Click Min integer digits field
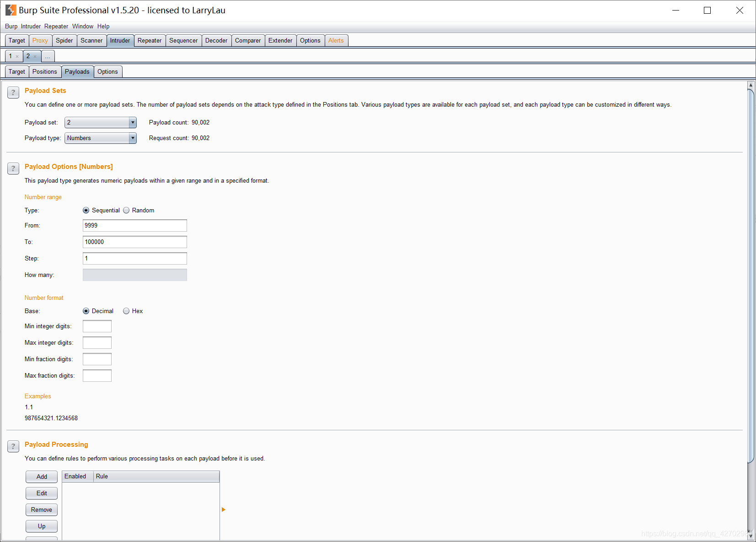The width and height of the screenshot is (756, 542). 97,326
